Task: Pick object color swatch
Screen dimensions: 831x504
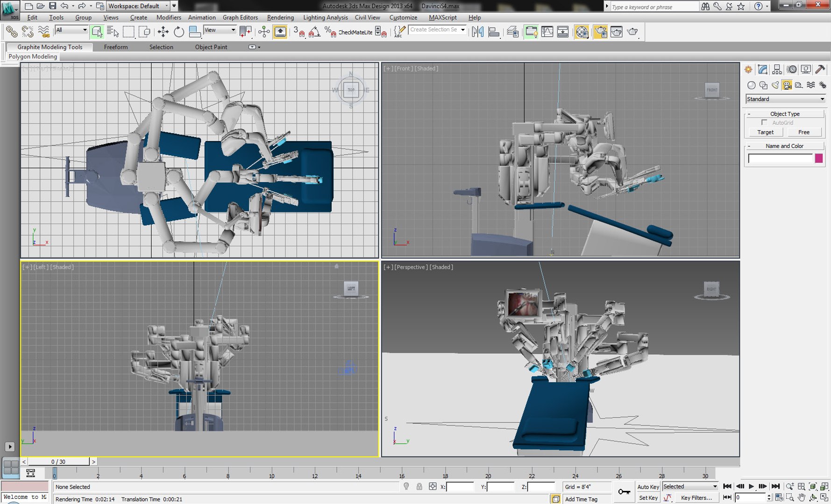Action: [818, 159]
